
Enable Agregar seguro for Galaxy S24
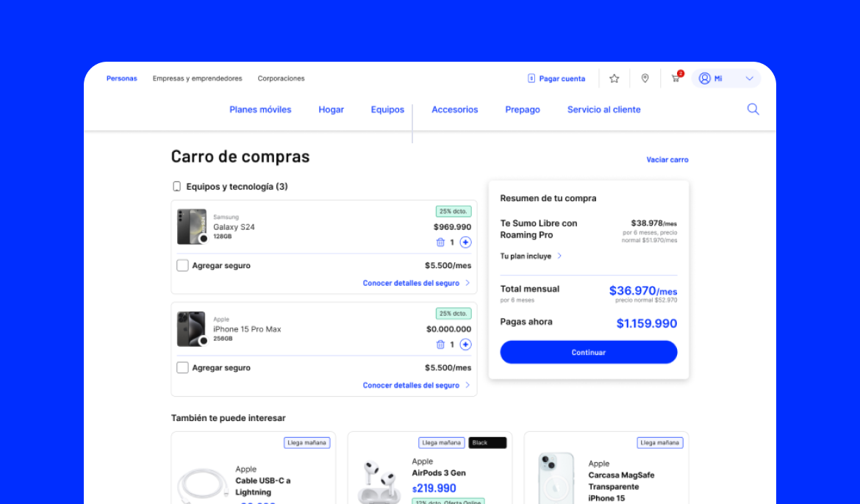pos(182,265)
